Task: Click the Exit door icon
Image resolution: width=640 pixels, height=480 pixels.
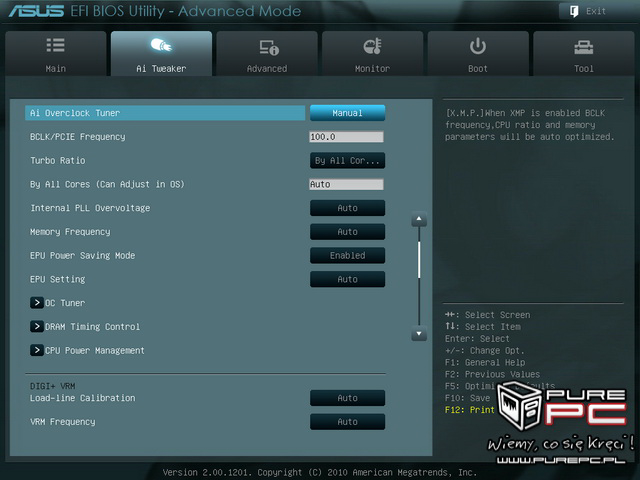Action: [x=574, y=11]
